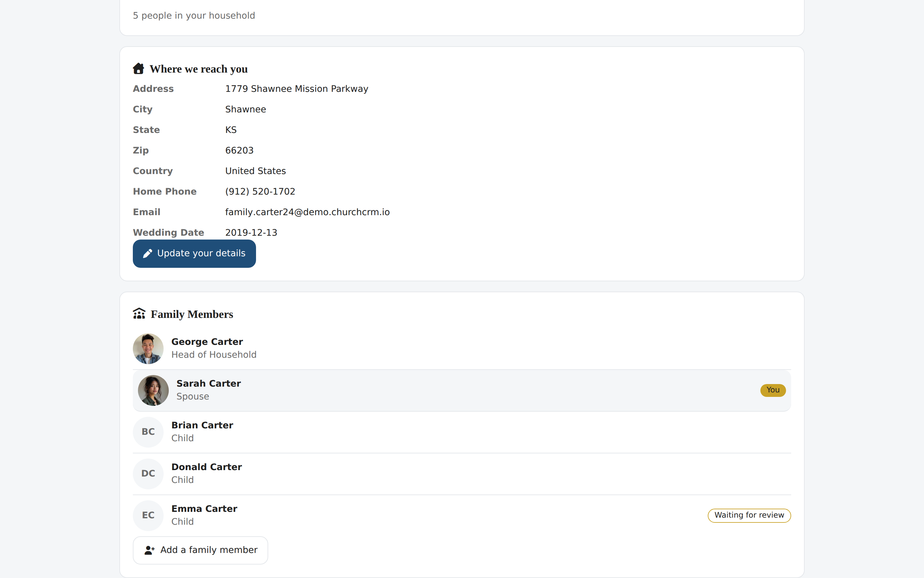924x578 pixels.
Task: Click the Home Phone label
Action: point(165,191)
